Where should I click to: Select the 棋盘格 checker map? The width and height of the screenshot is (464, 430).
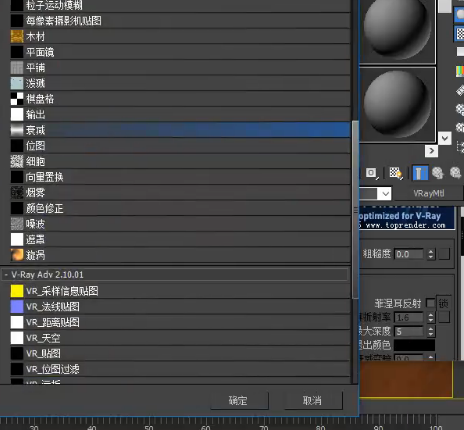coord(180,99)
